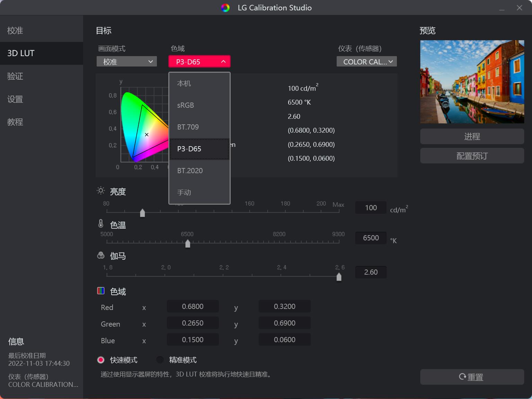Screen dimensions: 532x399
Task: Switch to the 验证 section
Action: pyautogui.click(x=15, y=76)
